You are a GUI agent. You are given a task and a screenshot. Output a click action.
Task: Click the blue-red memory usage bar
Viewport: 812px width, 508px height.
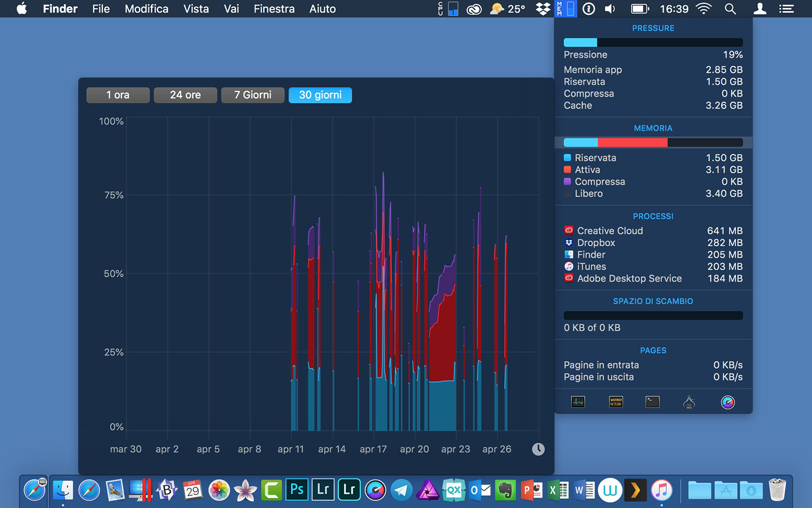point(653,142)
